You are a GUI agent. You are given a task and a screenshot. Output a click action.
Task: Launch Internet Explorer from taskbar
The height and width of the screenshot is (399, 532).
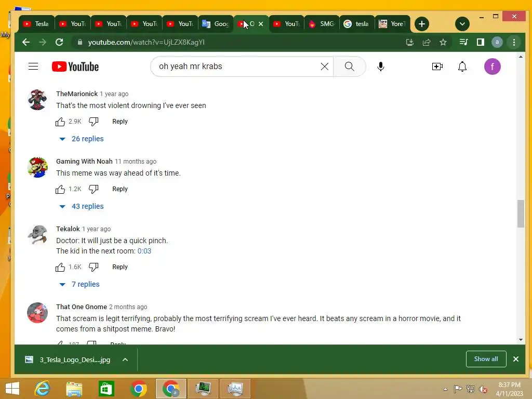43,389
